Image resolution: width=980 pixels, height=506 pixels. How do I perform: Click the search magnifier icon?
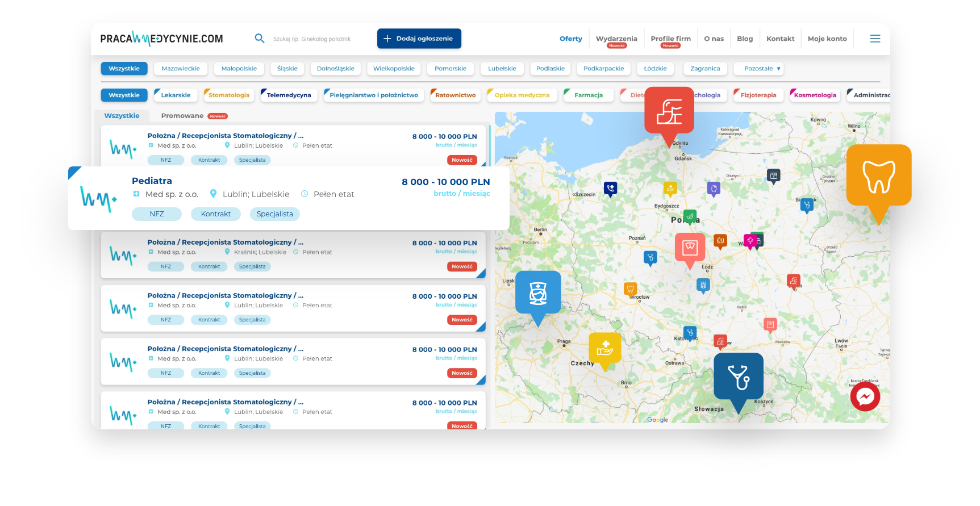point(260,39)
